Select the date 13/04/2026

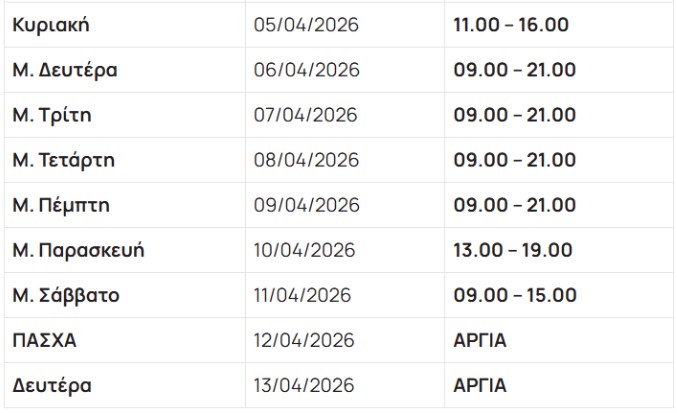[304, 386]
